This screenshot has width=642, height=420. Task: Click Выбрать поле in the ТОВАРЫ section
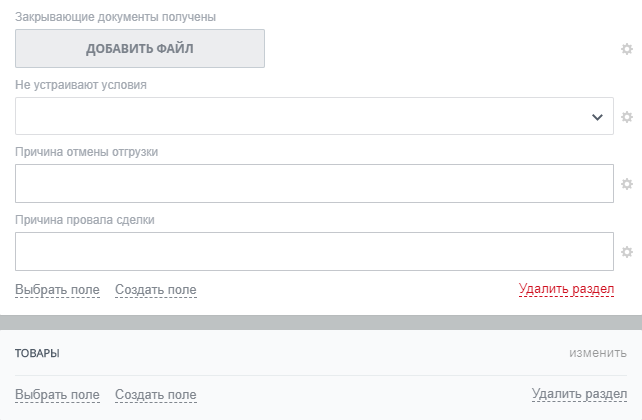tap(57, 395)
